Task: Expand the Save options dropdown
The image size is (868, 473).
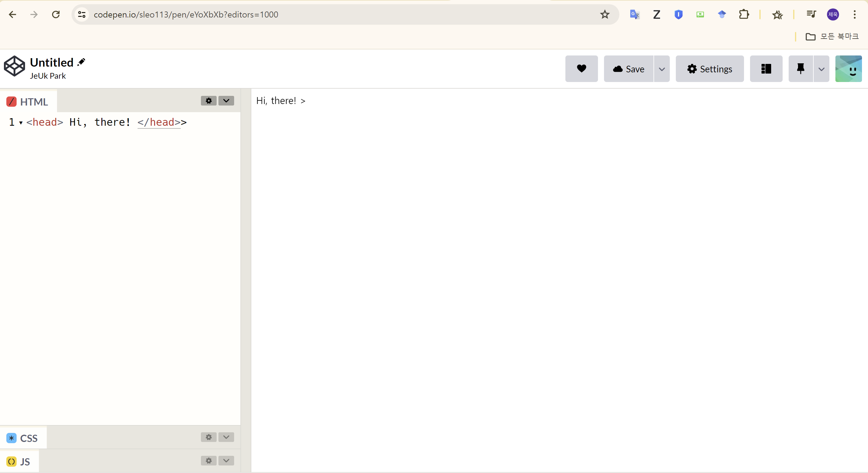Action: pyautogui.click(x=661, y=69)
